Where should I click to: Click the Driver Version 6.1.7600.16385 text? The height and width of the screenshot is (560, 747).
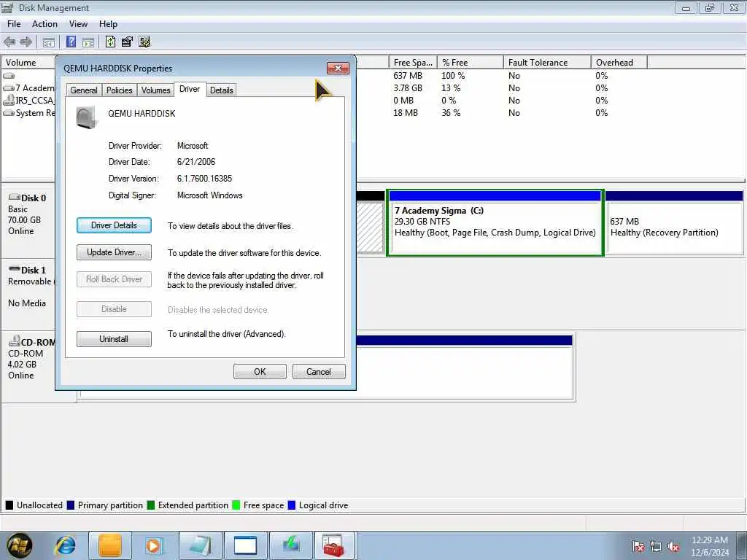204,179
